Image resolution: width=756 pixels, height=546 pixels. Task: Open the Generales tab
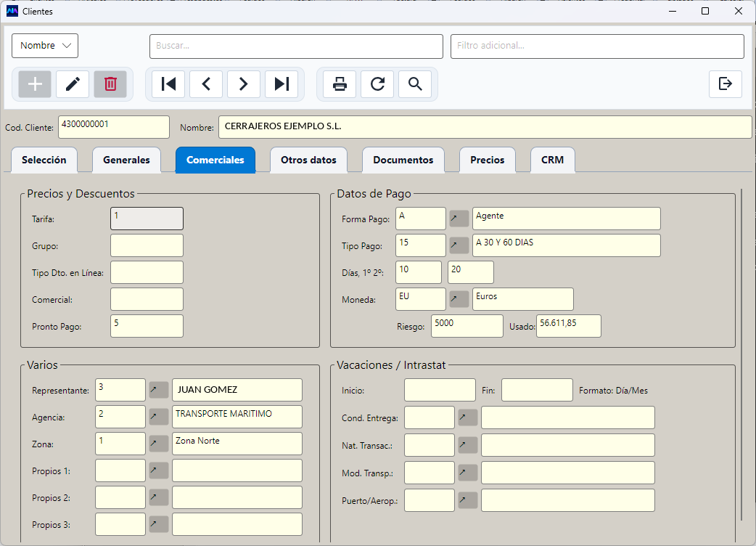126,160
